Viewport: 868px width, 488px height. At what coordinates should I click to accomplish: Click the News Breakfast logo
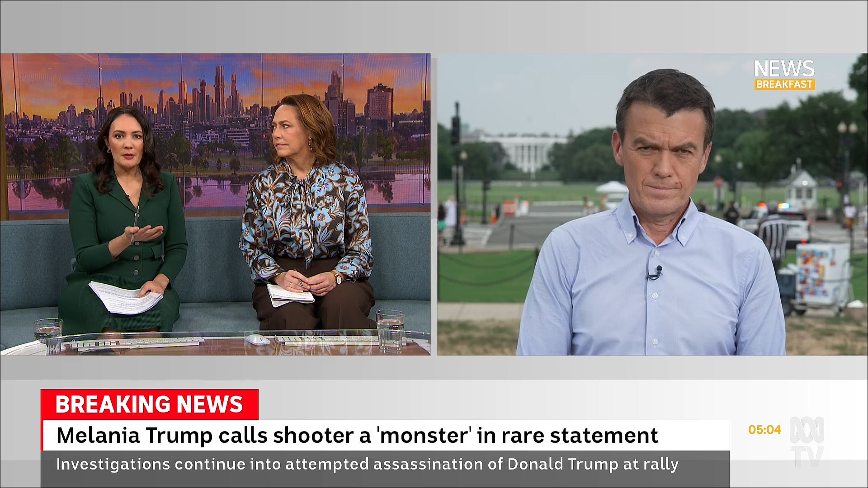[784, 75]
